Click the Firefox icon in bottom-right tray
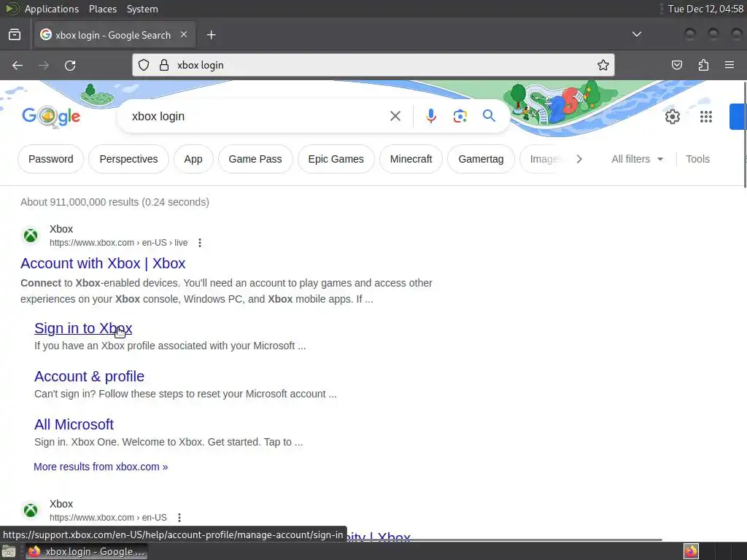This screenshot has width=747, height=560. click(691, 551)
